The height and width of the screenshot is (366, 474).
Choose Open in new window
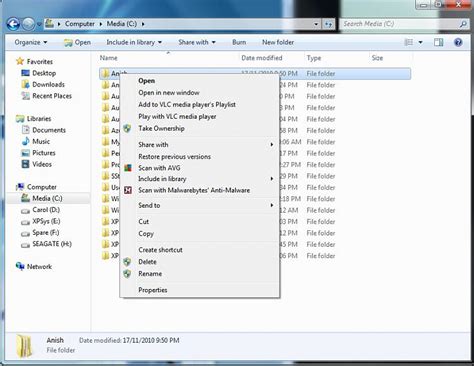click(x=199, y=93)
